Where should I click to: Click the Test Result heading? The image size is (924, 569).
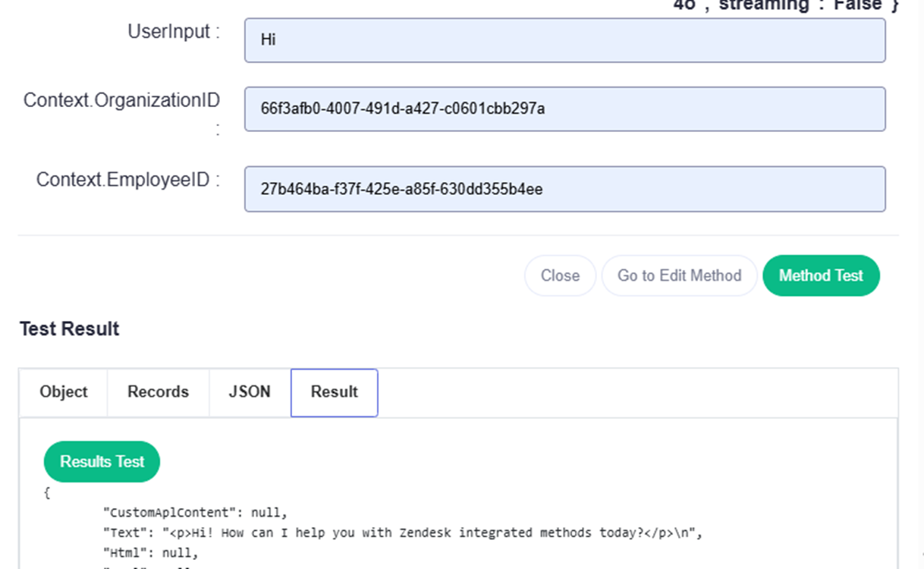pyautogui.click(x=69, y=329)
